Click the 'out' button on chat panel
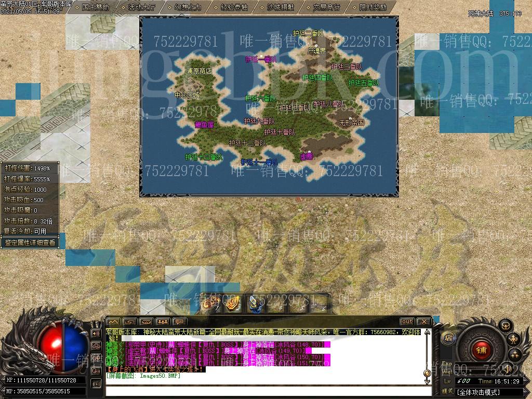Screen dimensions: 532x399 407,322
